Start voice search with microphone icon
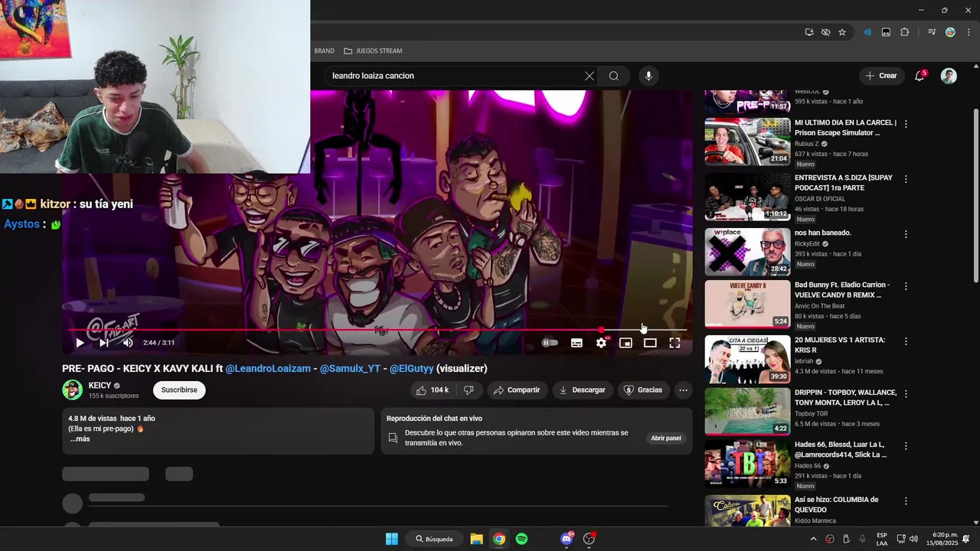The width and height of the screenshot is (980, 551). 648,76
